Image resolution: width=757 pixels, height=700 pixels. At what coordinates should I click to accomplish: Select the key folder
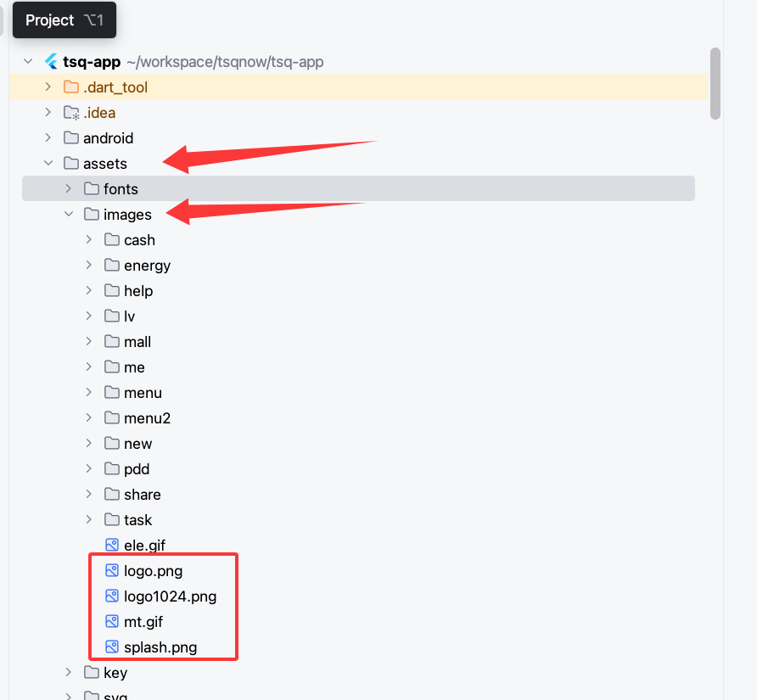115,673
